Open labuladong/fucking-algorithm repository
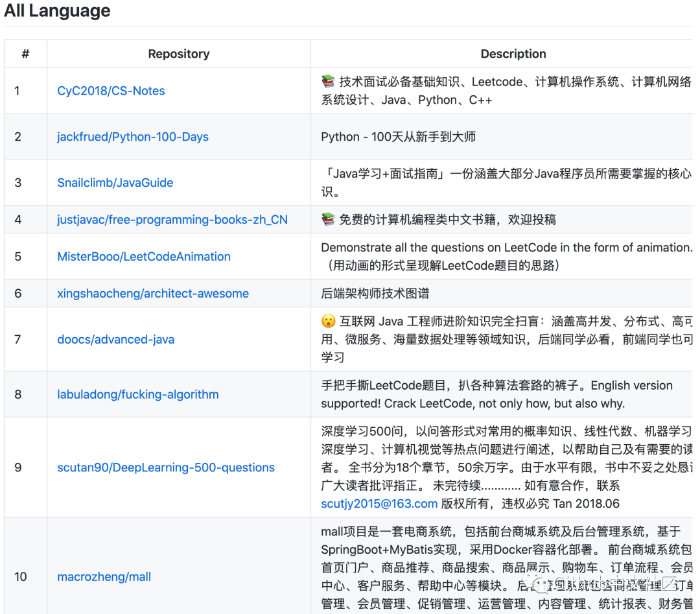The image size is (700, 614). tap(138, 394)
